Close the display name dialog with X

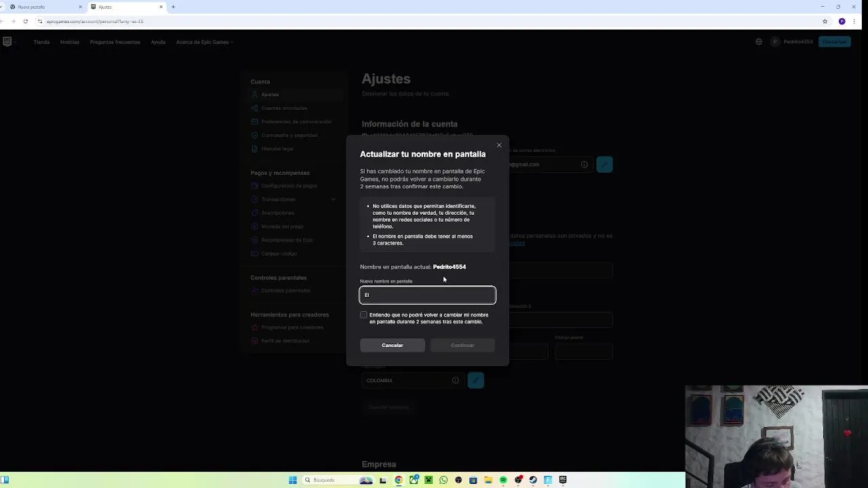(499, 145)
